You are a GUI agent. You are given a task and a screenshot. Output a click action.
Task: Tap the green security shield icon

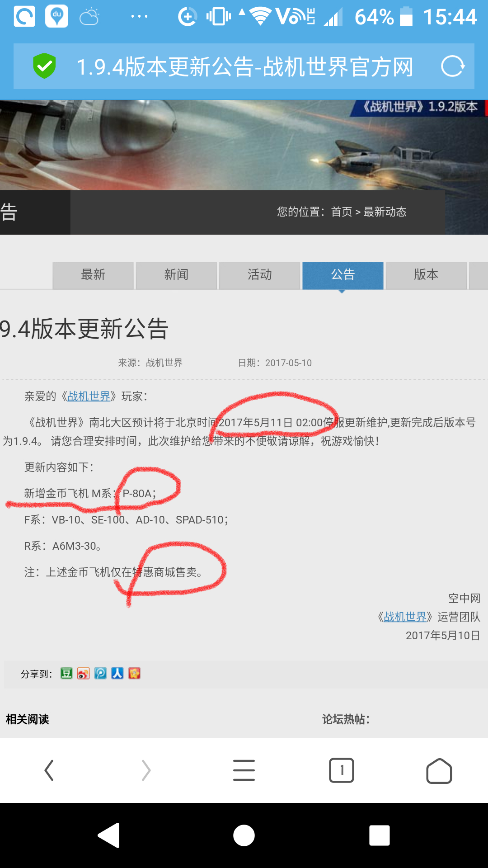[44, 66]
